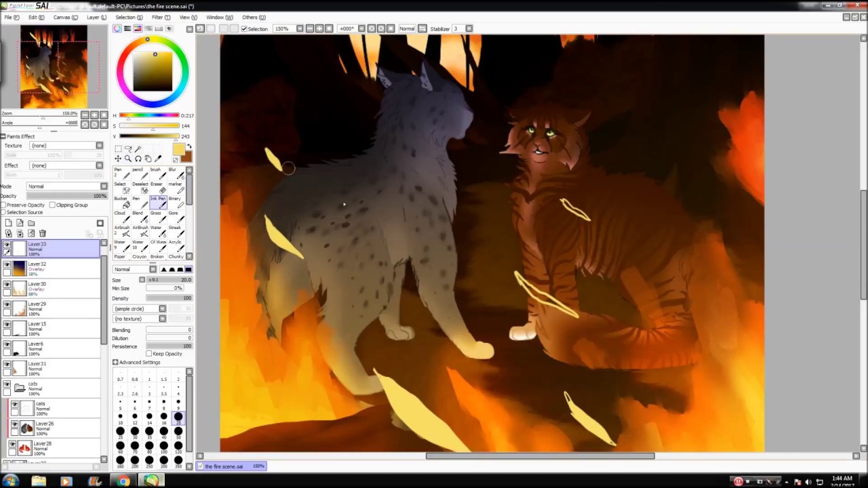Pick the Binary pen tool
Screen dimensions: 868x488
176,202
